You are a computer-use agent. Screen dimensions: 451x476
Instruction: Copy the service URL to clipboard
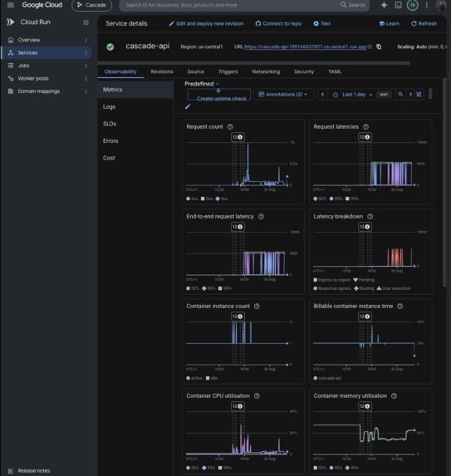click(x=379, y=47)
